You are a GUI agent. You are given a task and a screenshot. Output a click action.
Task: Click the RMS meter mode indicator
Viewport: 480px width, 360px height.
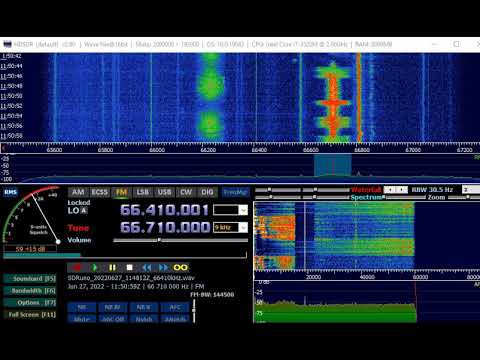(x=10, y=192)
